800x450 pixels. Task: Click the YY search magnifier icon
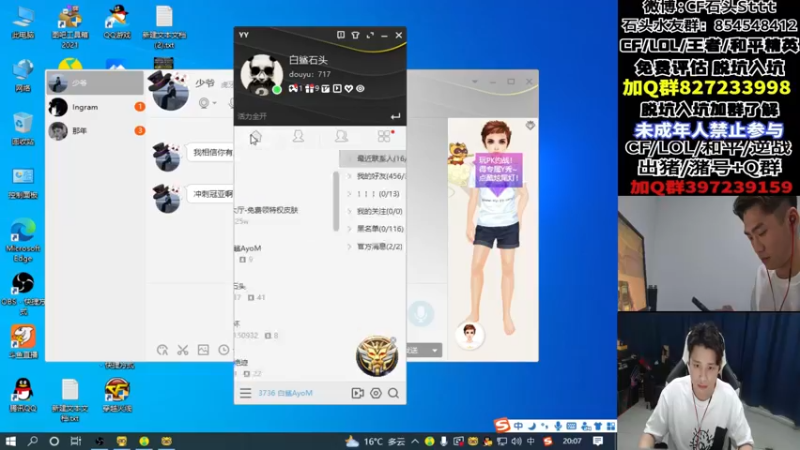393,393
